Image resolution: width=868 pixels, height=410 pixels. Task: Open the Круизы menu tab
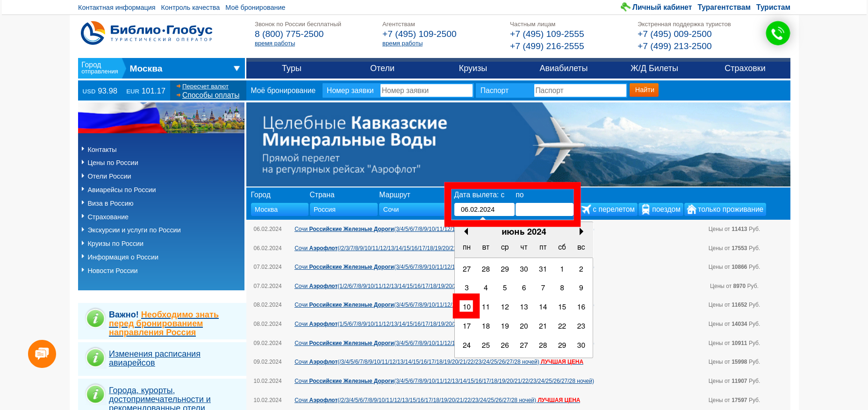point(473,68)
